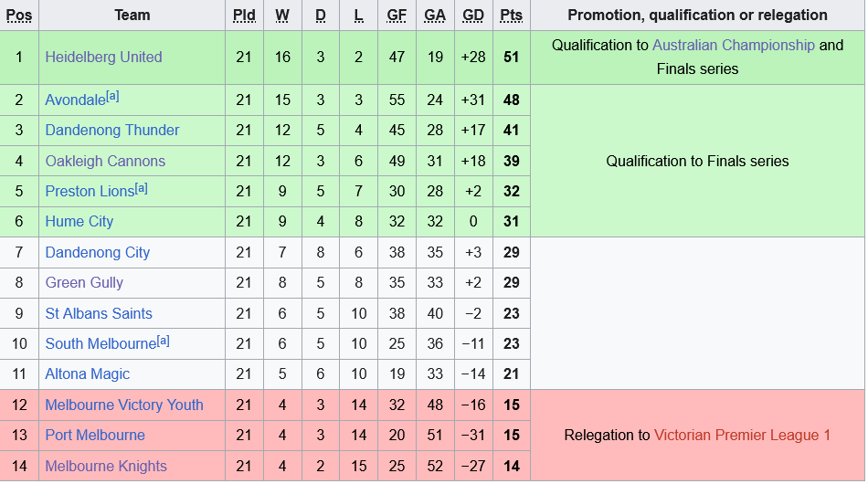The width and height of the screenshot is (868, 484).
Task: Click footnote [a] beside South Melbourne
Action: pos(164,341)
